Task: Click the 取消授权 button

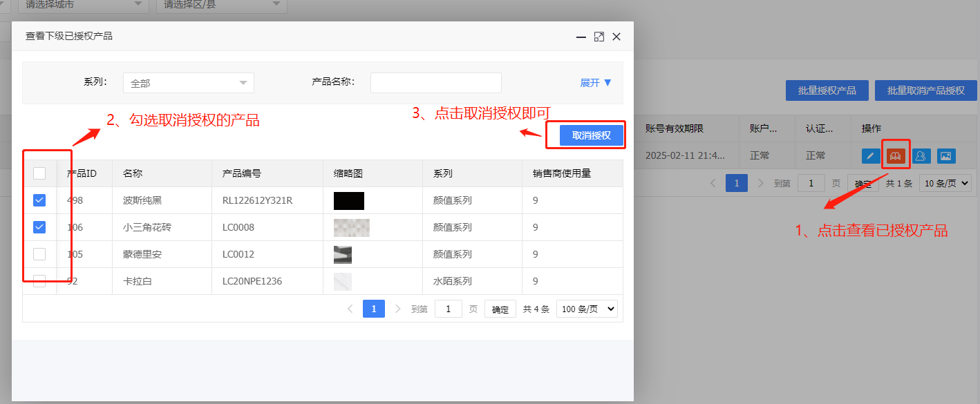Action: point(592,135)
